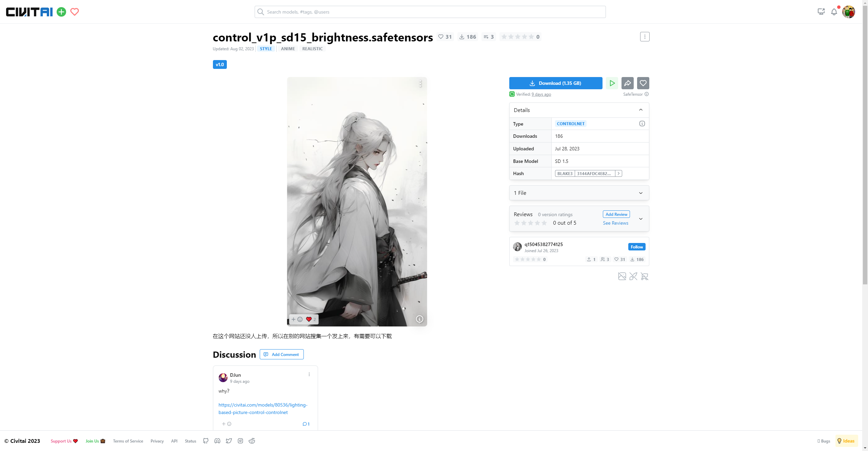Open notifications bell icon
Screen dimensions: 868x451
834,12
